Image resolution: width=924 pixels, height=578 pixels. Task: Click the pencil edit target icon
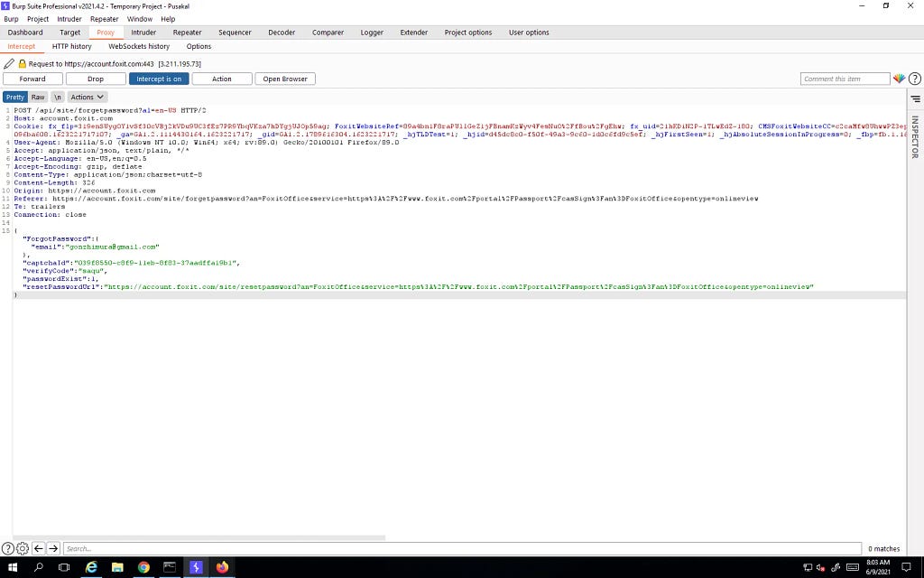[x=9, y=63]
